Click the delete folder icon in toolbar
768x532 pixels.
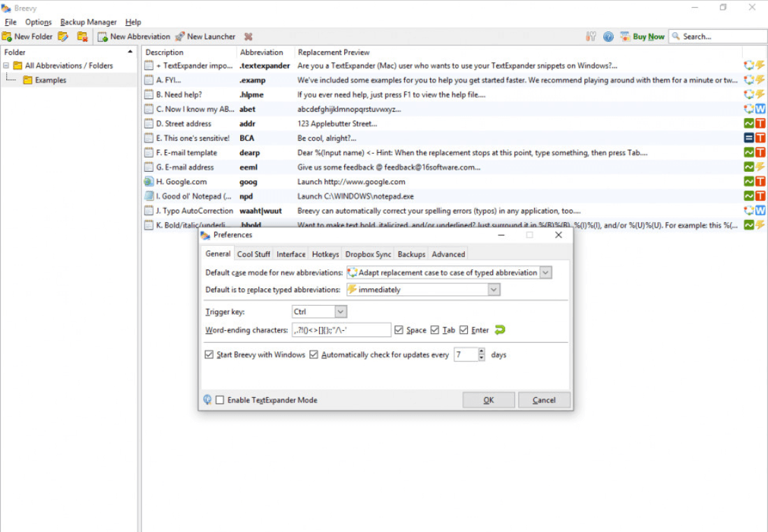point(82,36)
